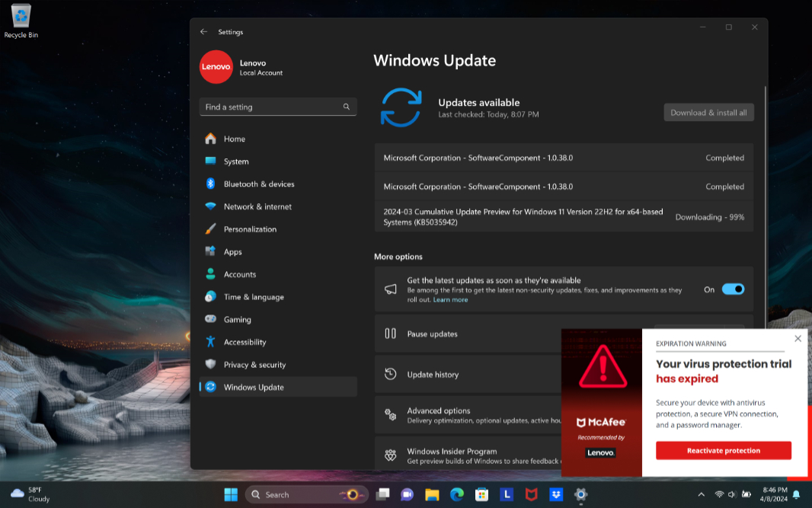
Task: Click the Learn more link
Action: coord(450,300)
